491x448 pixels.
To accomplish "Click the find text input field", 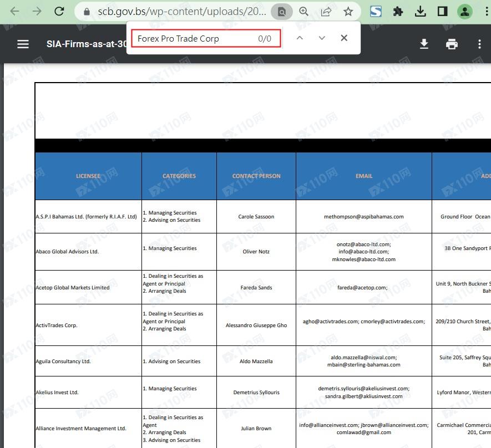I will click(194, 38).
